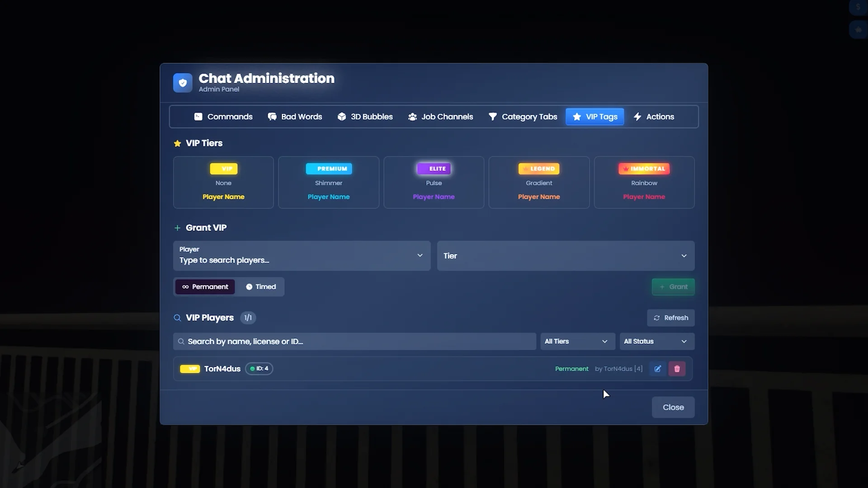Click the star icon next to VIP Tiers
Screen dimensions: 868x488
tap(177, 143)
